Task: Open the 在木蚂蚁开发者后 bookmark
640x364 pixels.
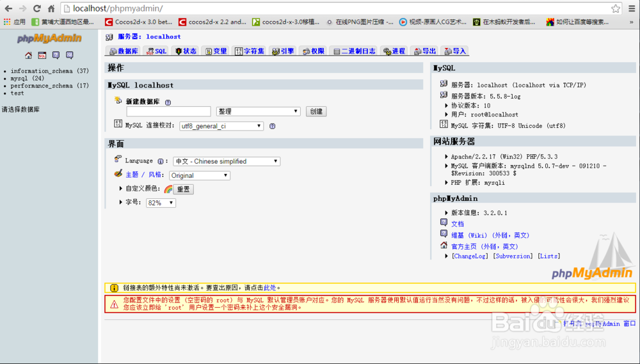Action: point(504,22)
